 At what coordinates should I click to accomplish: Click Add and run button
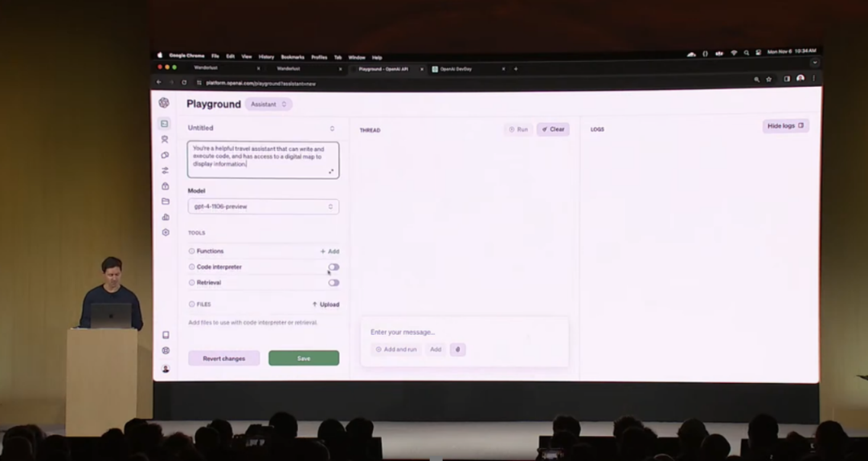tap(395, 349)
